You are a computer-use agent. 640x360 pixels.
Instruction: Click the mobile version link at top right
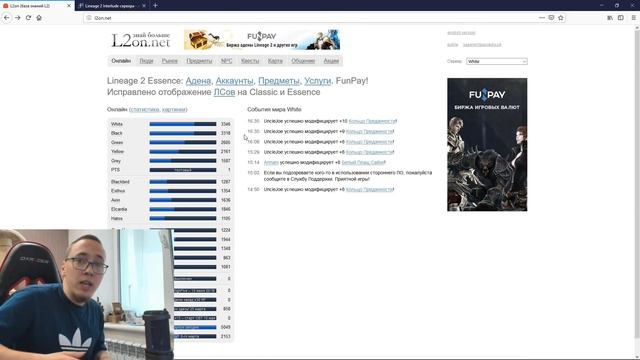coord(461,33)
